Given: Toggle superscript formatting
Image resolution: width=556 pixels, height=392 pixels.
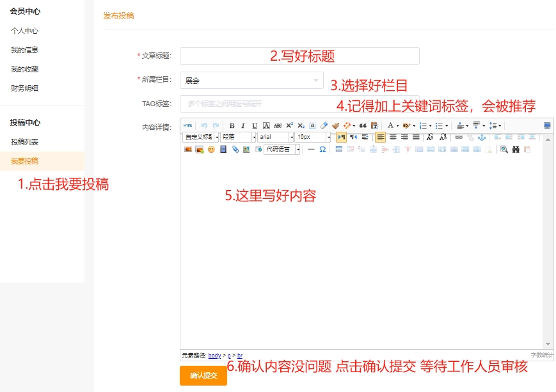Looking at the screenshot, I should coord(290,125).
